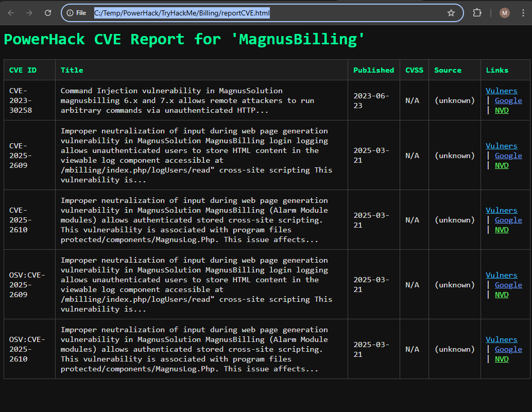This screenshot has width=532, height=412.
Task: Open Vulners link for OSV:CVE-2025-2610
Action: [501, 339]
